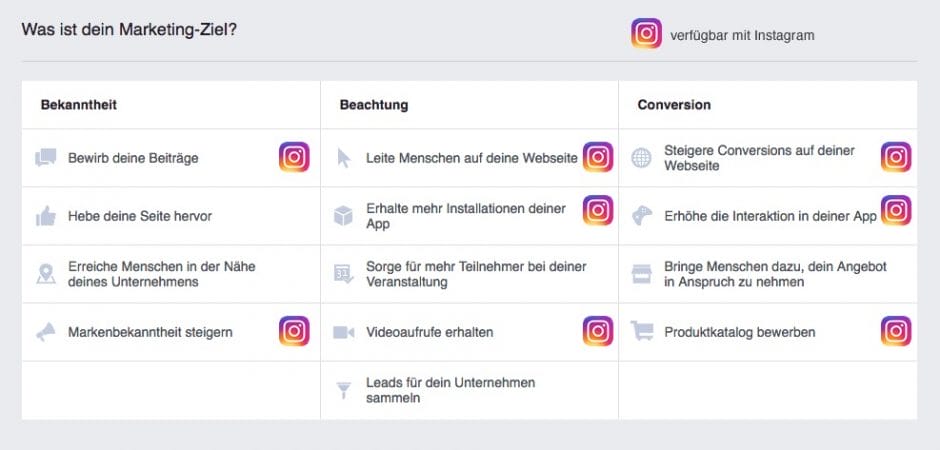This screenshot has width=940, height=450.
Task: Click the shopping cart icon for Produktkatalog
Action: pos(641,332)
